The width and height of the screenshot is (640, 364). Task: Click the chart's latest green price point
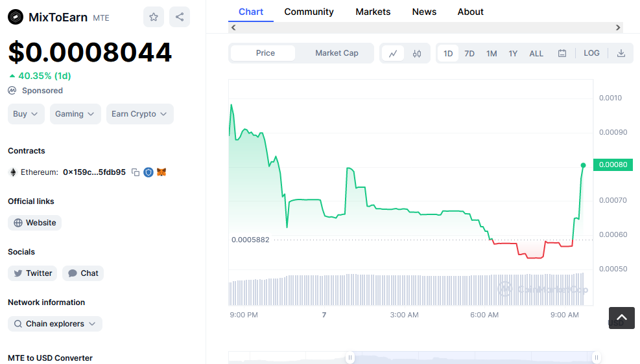click(x=584, y=165)
